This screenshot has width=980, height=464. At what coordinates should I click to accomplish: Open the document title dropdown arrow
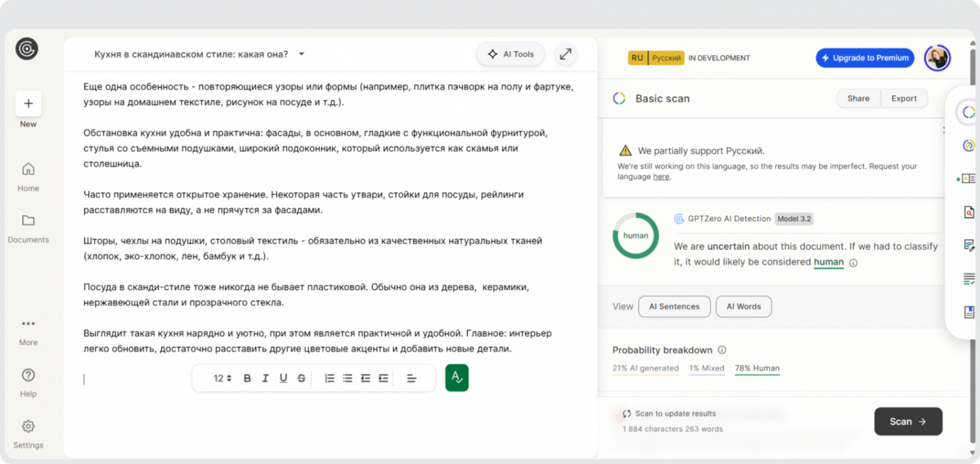click(x=301, y=54)
